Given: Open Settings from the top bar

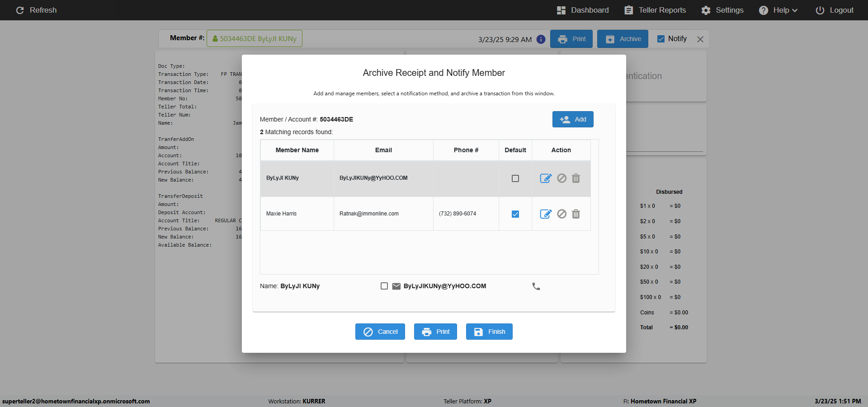Looking at the screenshot, I should (722, 10).
